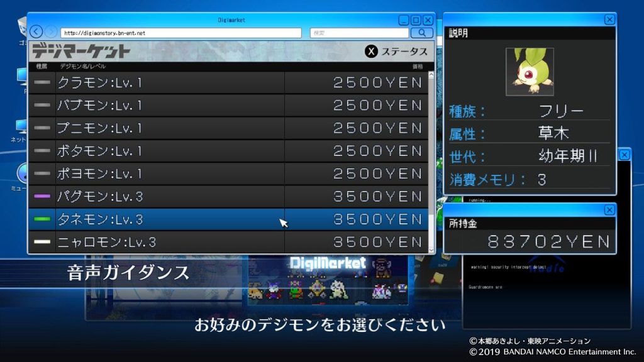Click the browser back arrow button
The height and width of the screenshot is (362, 644).
(36, 32)
